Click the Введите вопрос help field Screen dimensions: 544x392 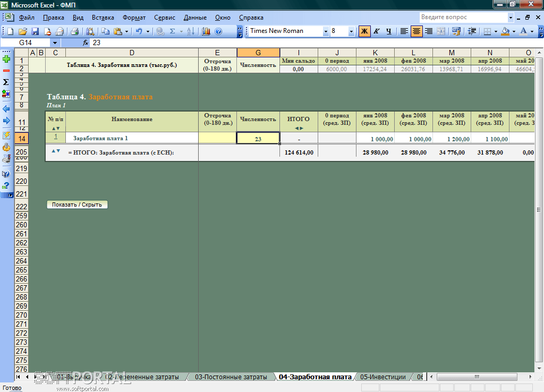[463, 18]
